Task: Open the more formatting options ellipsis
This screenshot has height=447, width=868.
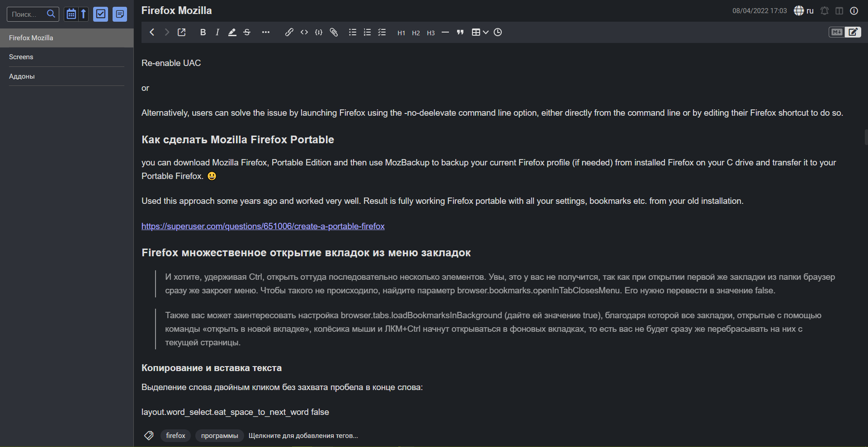Action: click(x=266, y=32)
